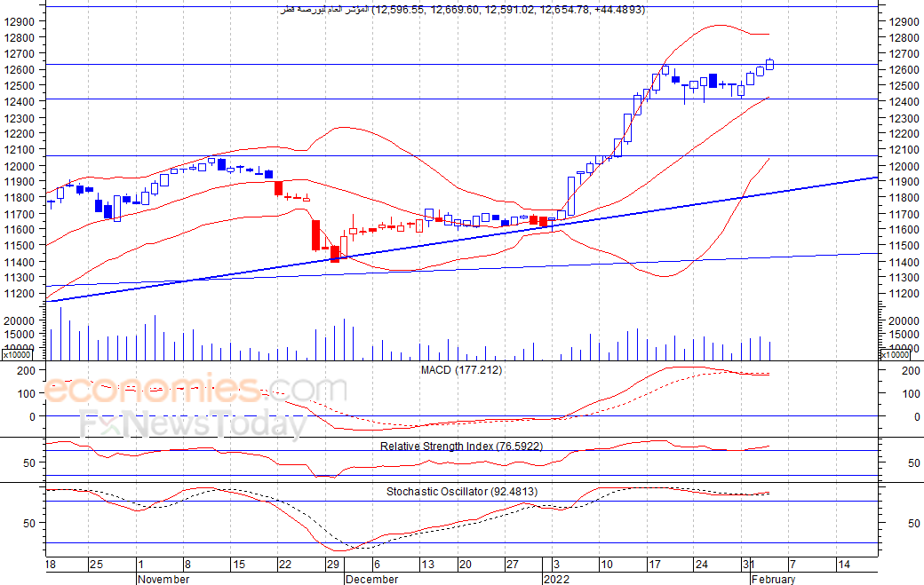Screen dimensions: 924x585
Task: Select the February label on the time axis
Action: point(773,579)
